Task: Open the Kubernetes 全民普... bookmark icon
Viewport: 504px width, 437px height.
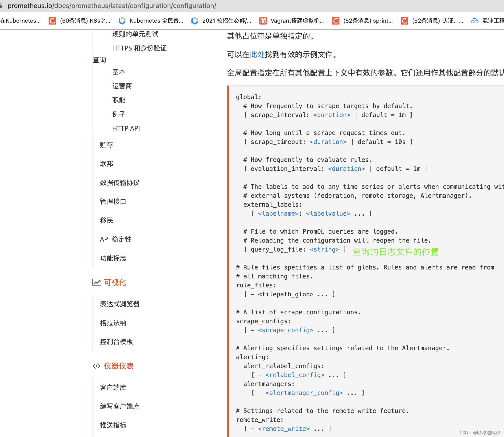Action: (x=122, y=21)
